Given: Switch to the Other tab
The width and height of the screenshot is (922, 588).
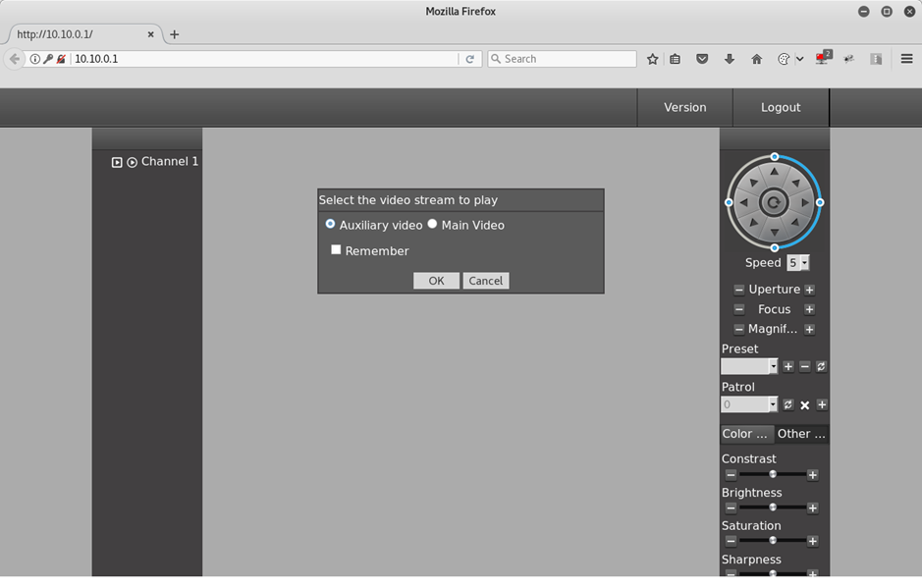Looking at the screenshot, I should (801, 434).
